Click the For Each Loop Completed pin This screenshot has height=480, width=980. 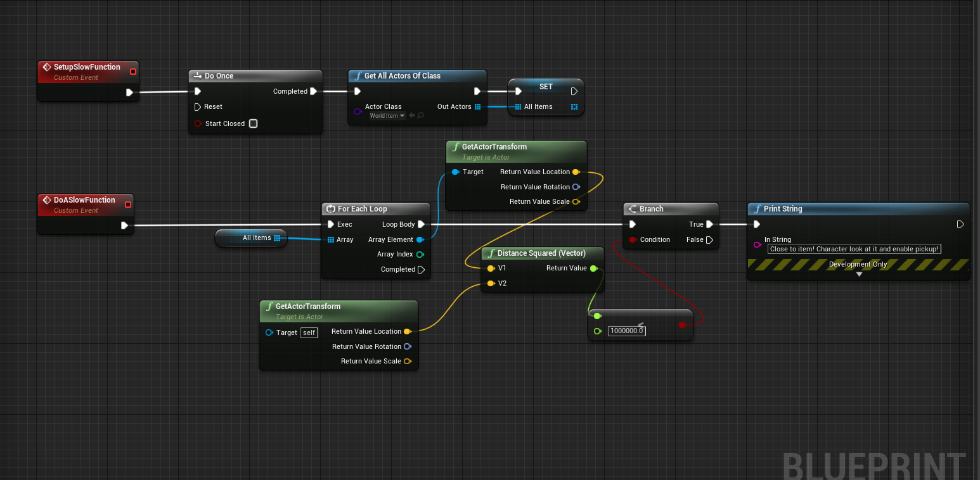pyautogui.click(x=421, y=270)
